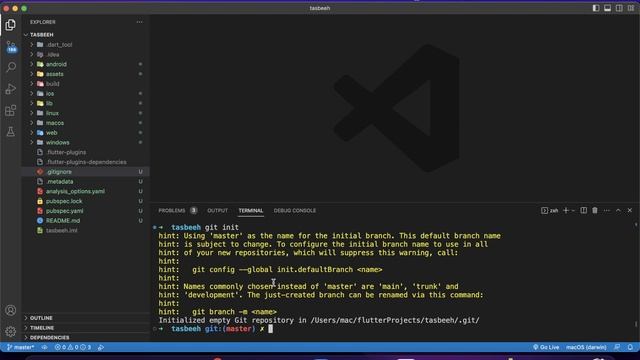The width and height of the screenshot is (640, 360).
Task: Open the .metadata file
Action: click(86, 182)
